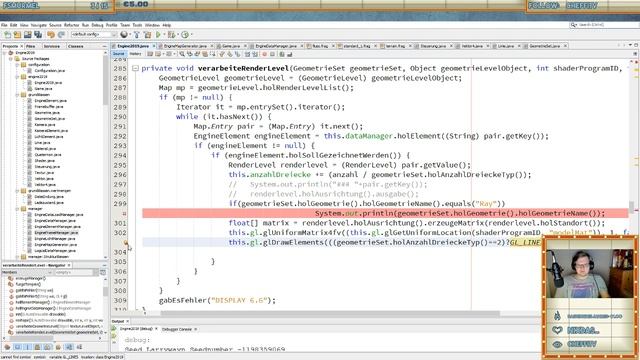Click the Save All toolbar icon

click(38, 35)
